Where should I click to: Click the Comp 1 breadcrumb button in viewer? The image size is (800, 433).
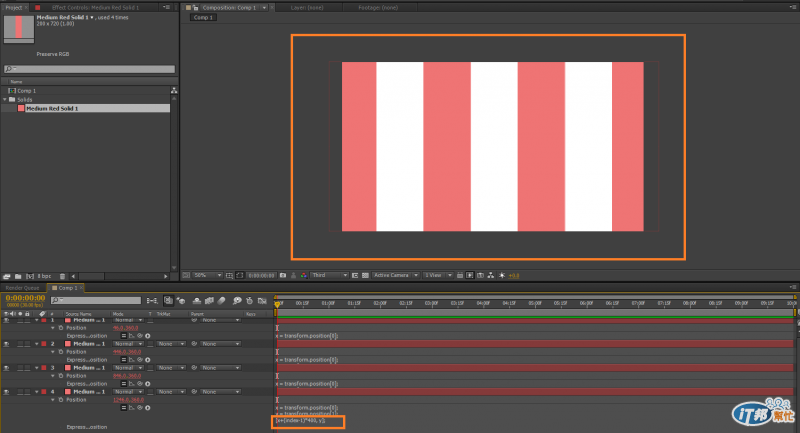pos(204,17)
